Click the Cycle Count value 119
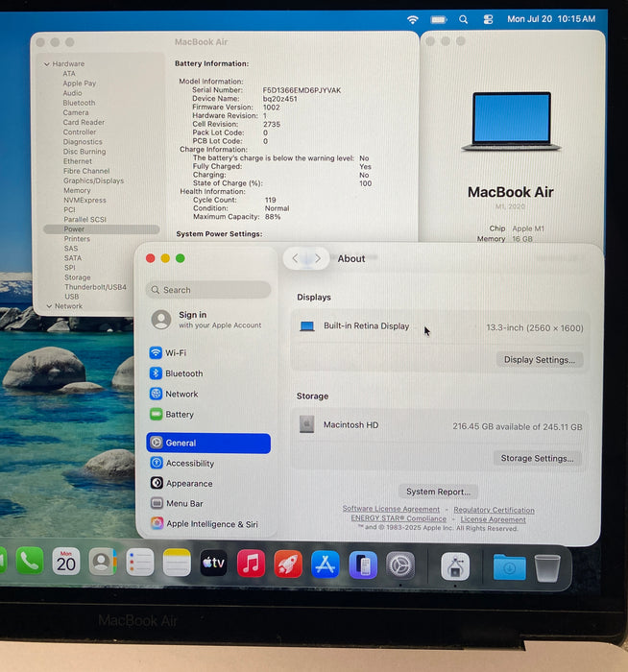 click(271, 200)
